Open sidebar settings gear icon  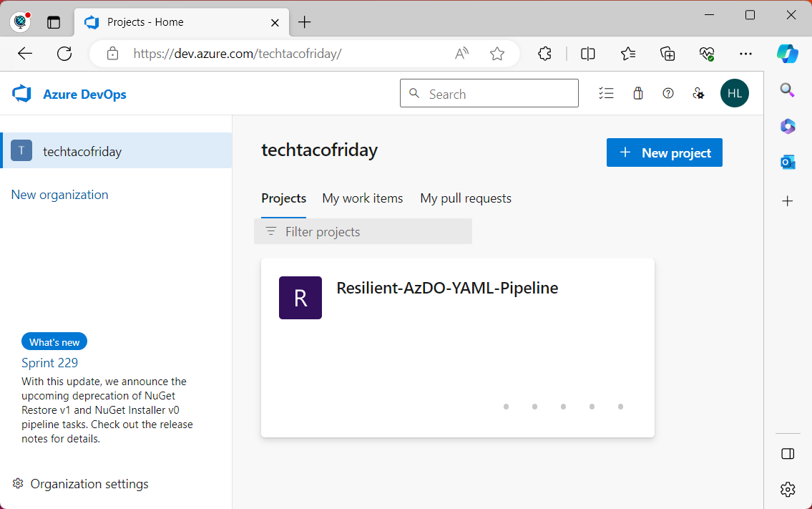pyautogui.click(x=788, y=489)
